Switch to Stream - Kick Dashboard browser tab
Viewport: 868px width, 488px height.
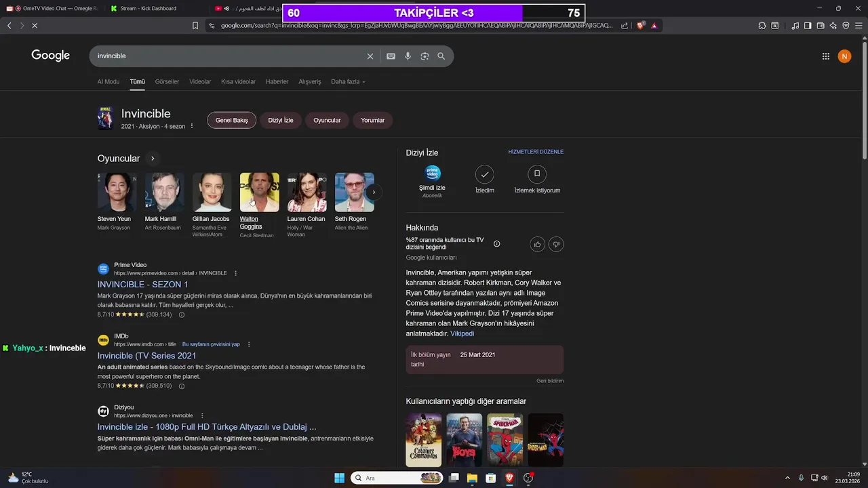149,8
